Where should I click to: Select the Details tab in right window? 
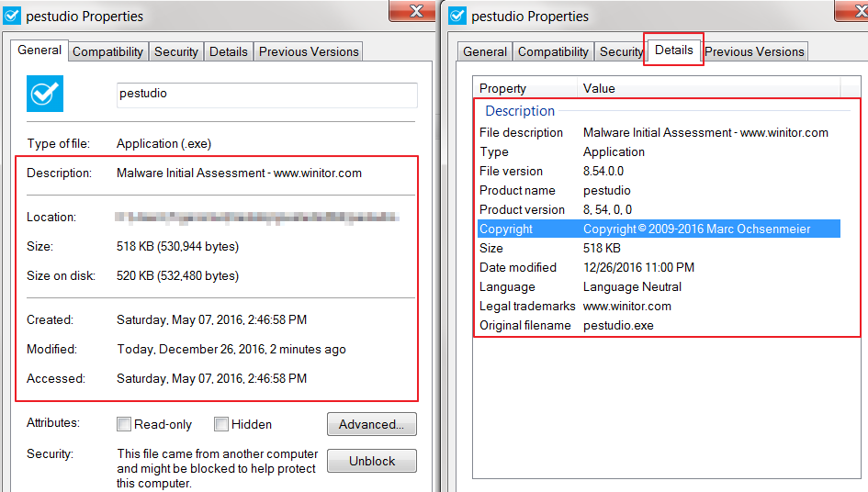pyautogui.click(x=673, y=50)
